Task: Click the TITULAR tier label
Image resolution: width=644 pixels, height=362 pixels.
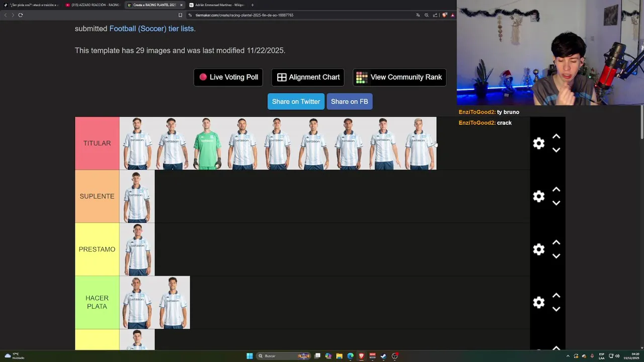Action: coord(97,143)
